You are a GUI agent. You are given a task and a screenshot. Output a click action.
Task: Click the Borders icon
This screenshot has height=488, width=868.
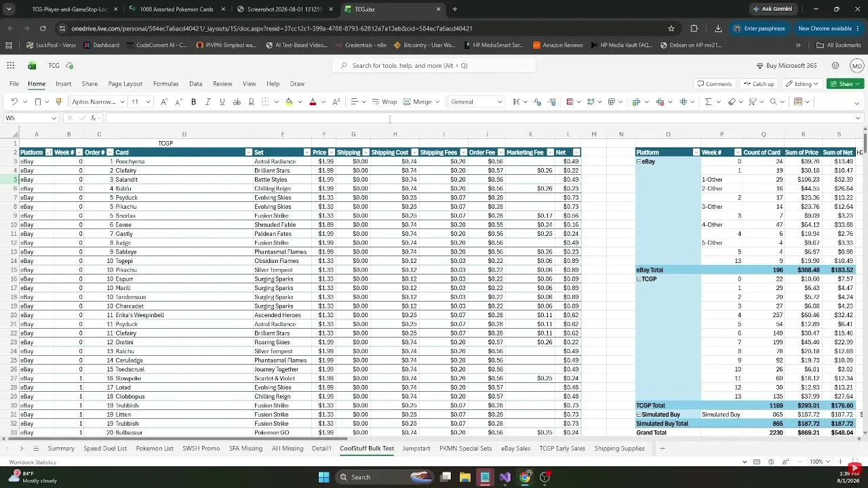point(265,102)
